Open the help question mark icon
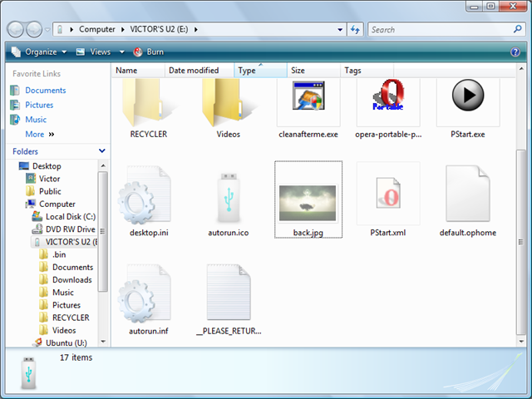The height and width of the screenshot is (399, 532). pos(515,52)
